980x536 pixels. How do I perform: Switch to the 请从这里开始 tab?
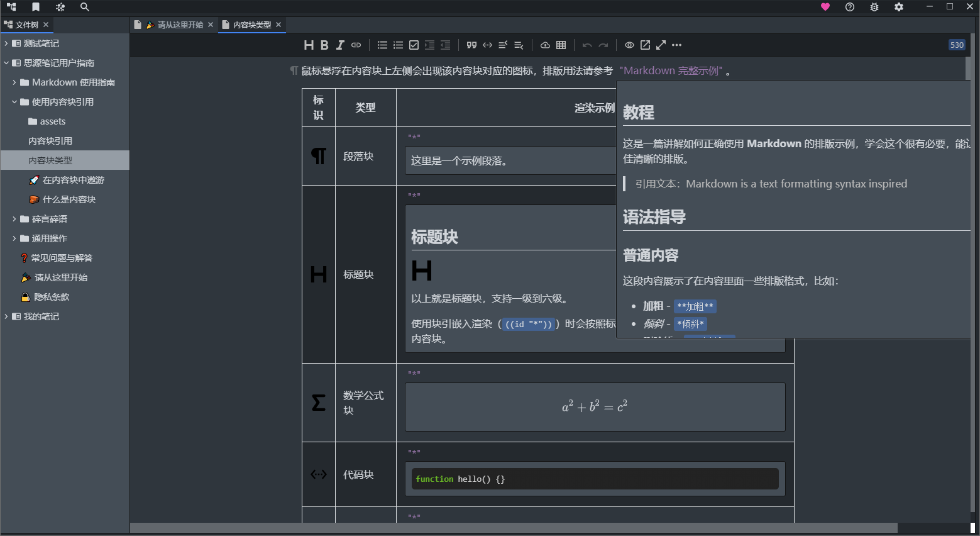tap(180, 25)
